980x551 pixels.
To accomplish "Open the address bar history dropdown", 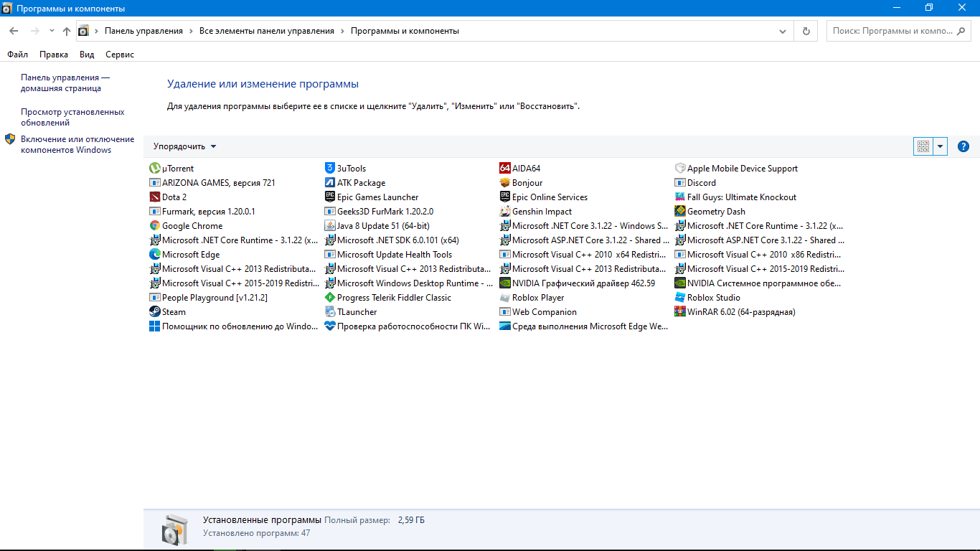I will pos(783,31).
